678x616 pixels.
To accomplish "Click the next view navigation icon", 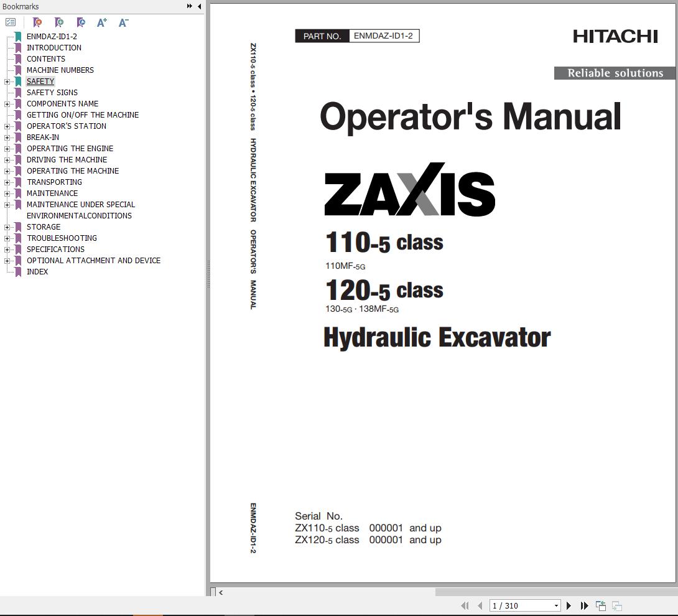I will tap(617, 605).
